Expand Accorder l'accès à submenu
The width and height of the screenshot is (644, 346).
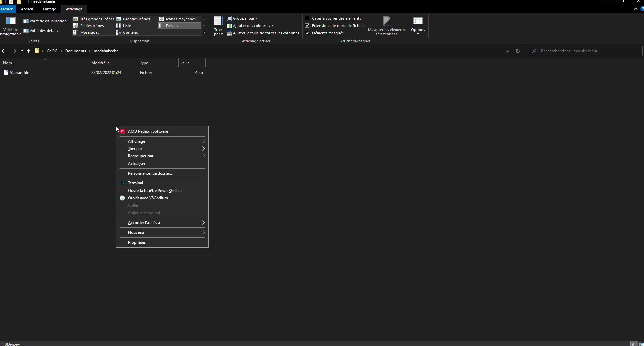pos(162,223)
